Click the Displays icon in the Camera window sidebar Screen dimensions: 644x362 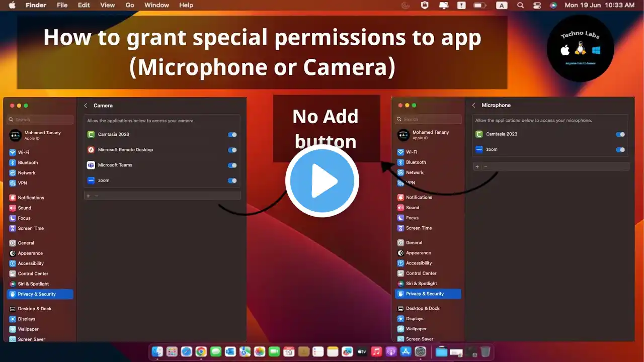pos(13,319)
